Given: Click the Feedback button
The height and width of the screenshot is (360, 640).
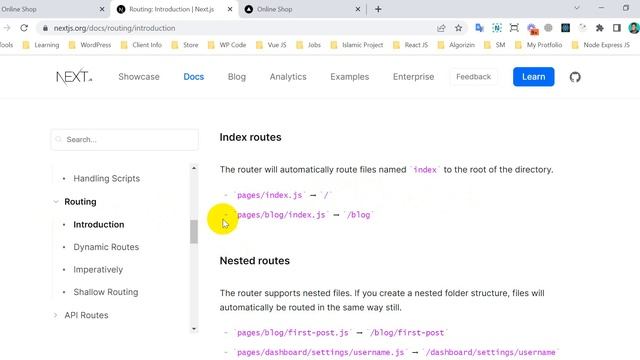Looking at the screenshot, I should 473,77.
